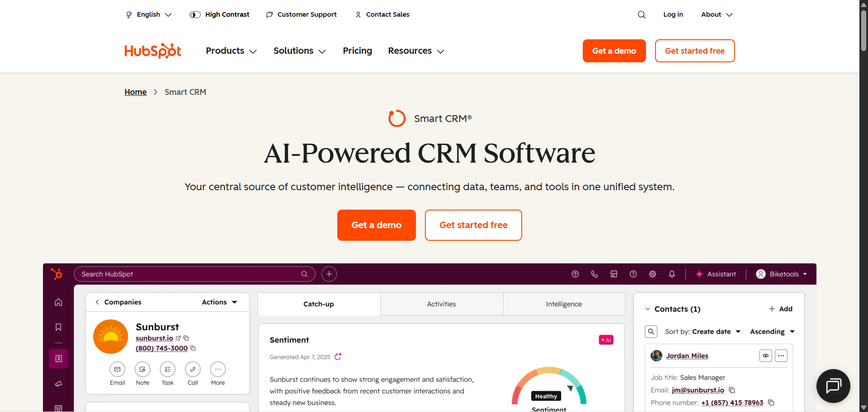Toggle High Contrast mode
This screenshot has height=412, width=868.
220,14
